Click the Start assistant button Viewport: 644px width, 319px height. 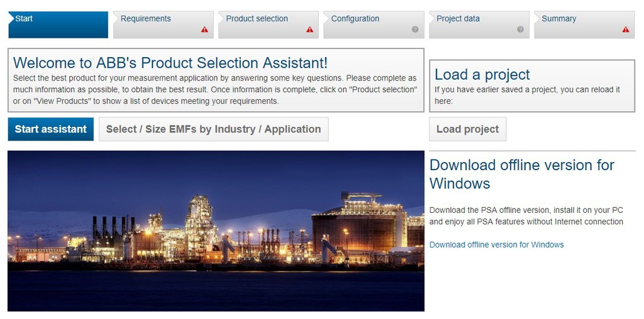[51, 129]
